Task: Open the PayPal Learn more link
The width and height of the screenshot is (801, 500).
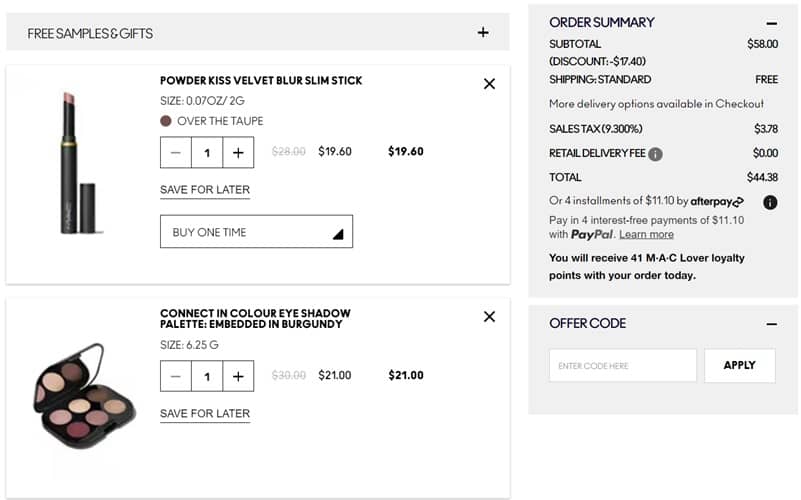Action: click(x=646, y=234)
